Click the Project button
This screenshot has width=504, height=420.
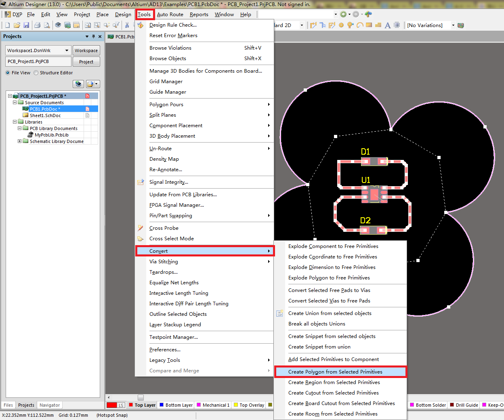(86, 62)
